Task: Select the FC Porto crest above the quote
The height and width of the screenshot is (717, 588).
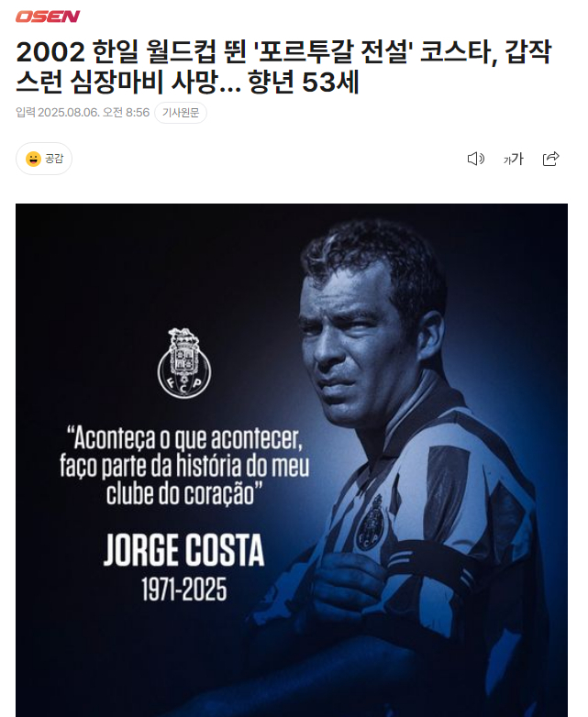Action: coord(184,362)
